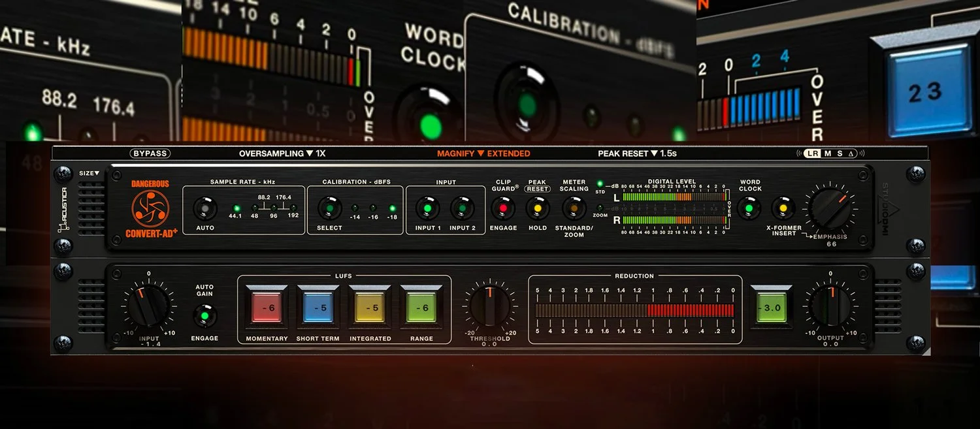980x429 pixels.
Task: Click the STD meter scale LED
Action: (x=600, y=183)
